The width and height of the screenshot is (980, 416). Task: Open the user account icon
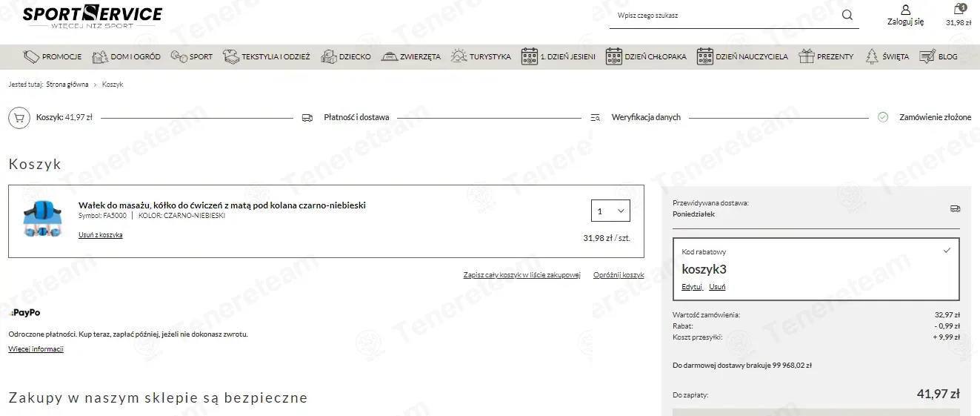pyautogui.click(x=905, y=10)
